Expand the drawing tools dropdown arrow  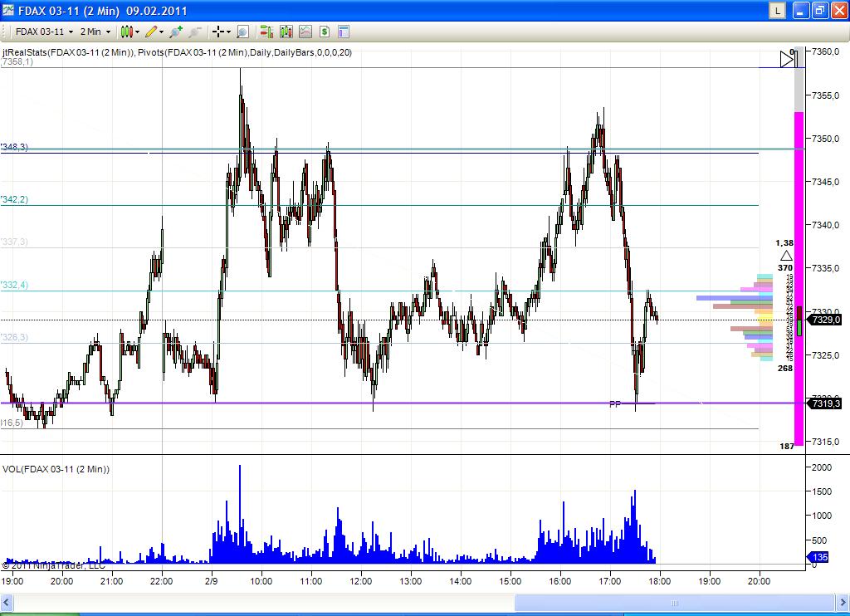[x=160, y=32]
